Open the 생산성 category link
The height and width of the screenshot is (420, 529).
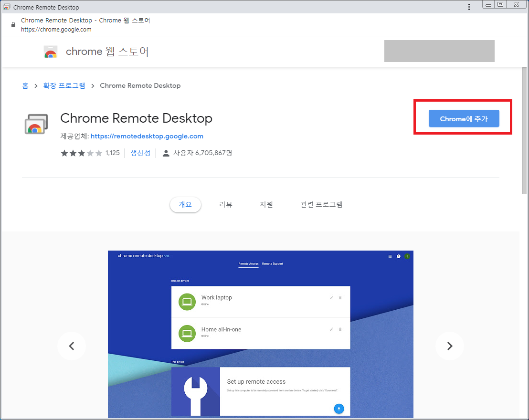[x=140, y=153]
